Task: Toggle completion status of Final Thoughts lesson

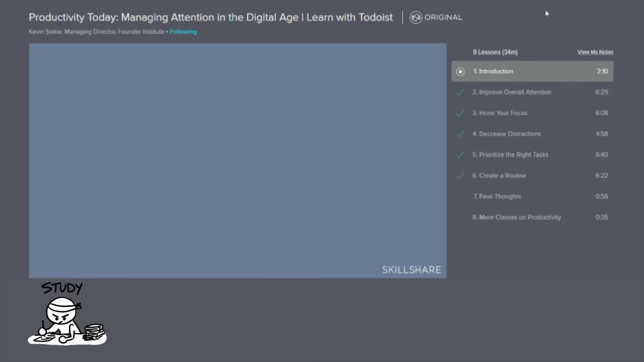Action: pos(460,196)
